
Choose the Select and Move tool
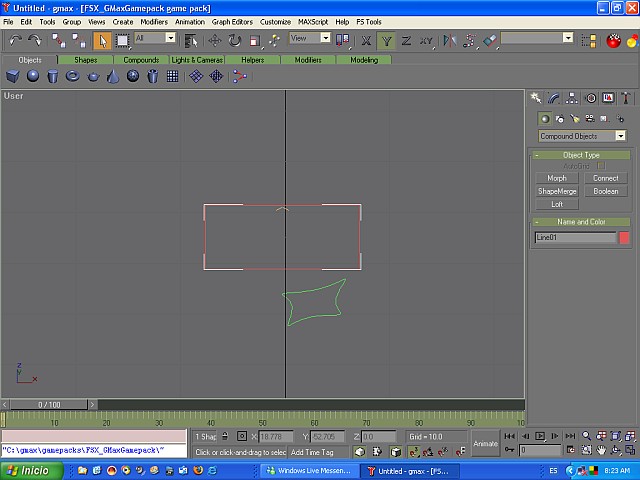(214, 40)
